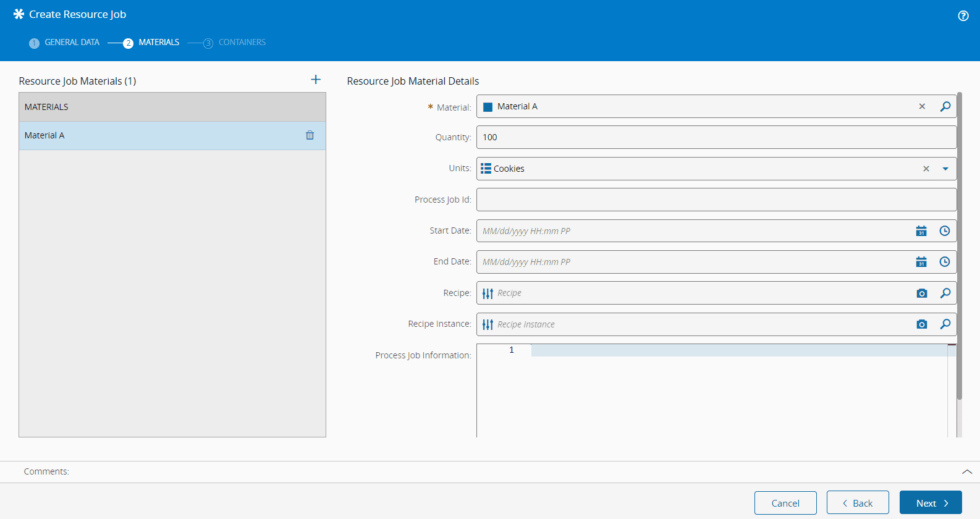Expand the Units dropdown

[x=945, y=169]
